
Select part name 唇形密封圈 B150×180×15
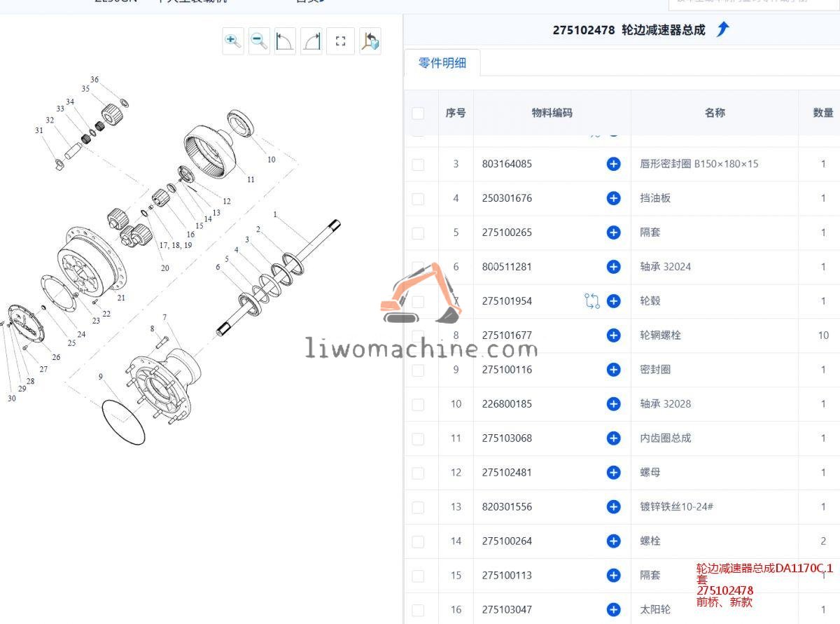(699, 164)
